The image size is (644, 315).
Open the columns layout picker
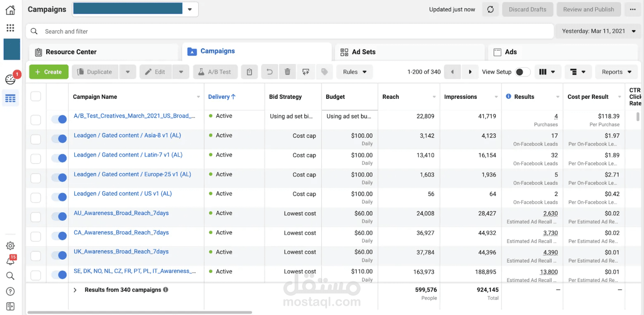(x=547, y=72)
